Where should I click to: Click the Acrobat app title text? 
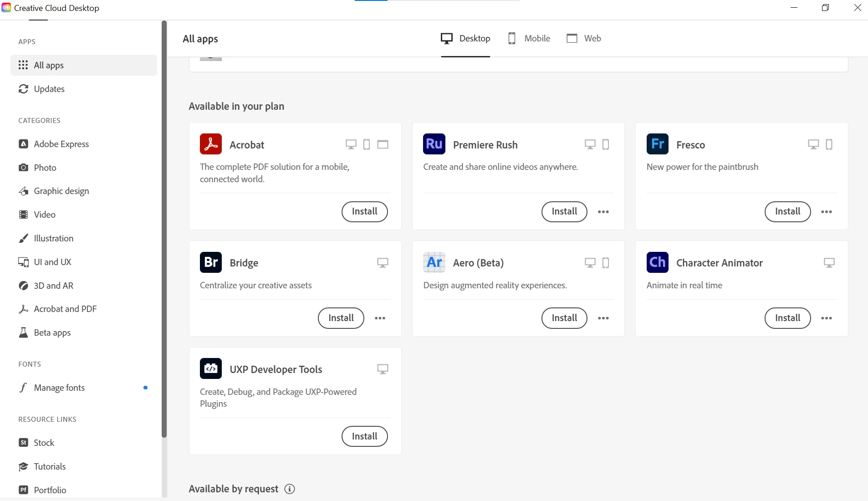coord(247,145)
